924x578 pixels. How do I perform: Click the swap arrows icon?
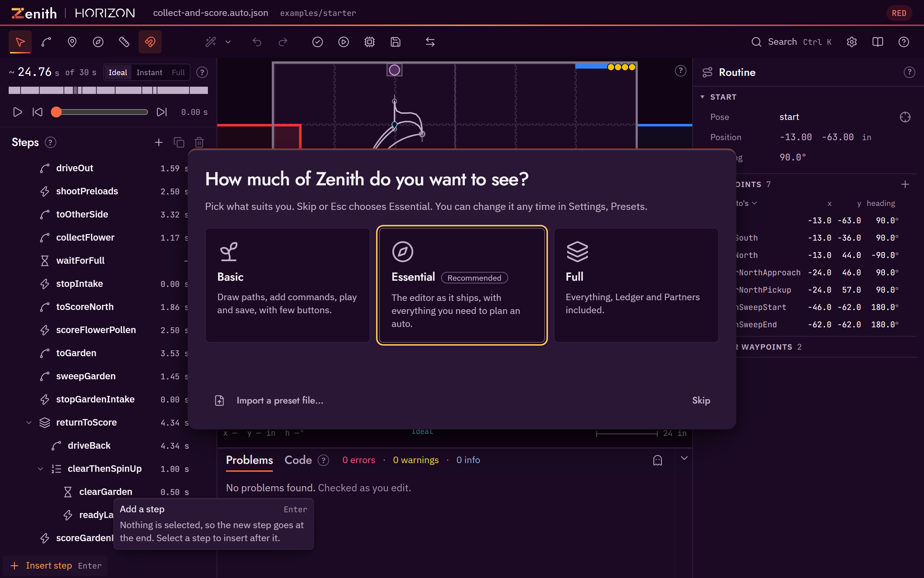pos(430,42)
